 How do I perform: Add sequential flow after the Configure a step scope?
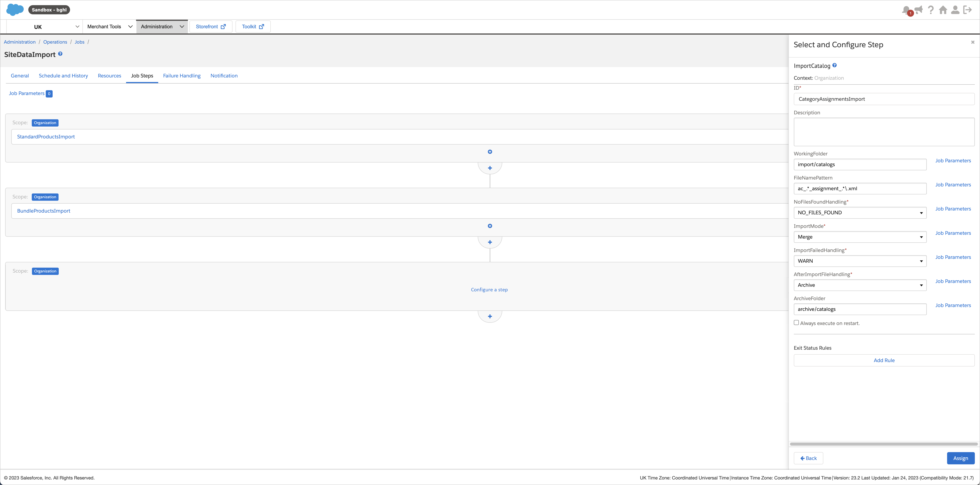point(490,316)
